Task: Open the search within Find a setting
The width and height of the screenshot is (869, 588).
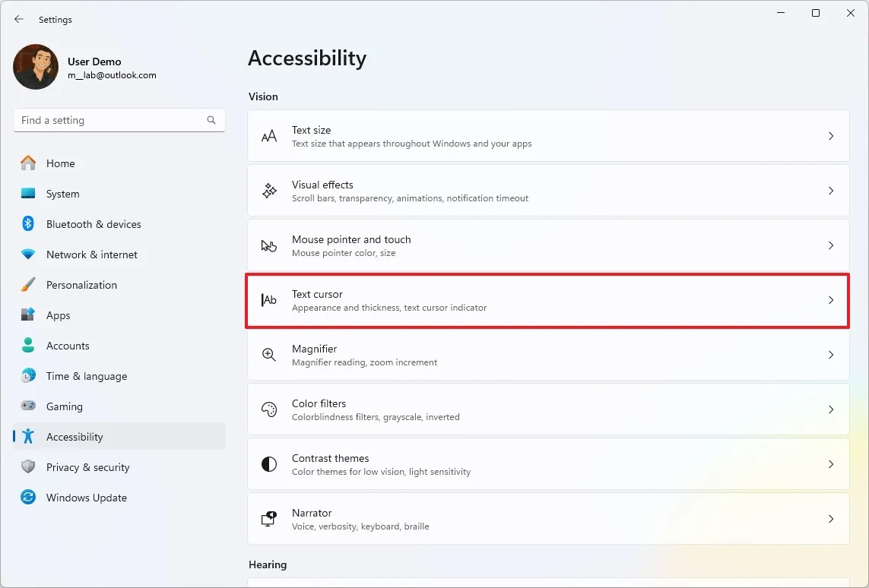Action: pos(211,120)
